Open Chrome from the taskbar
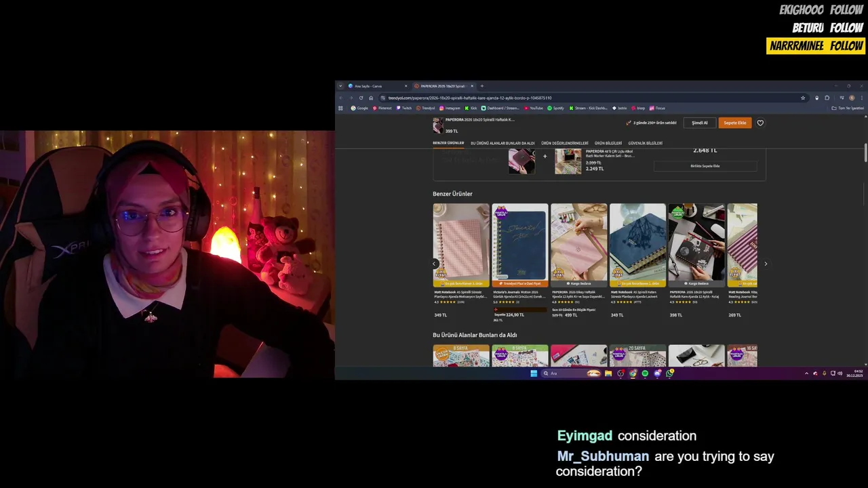The height and width of the screenshot is (488, 868). 633,373
